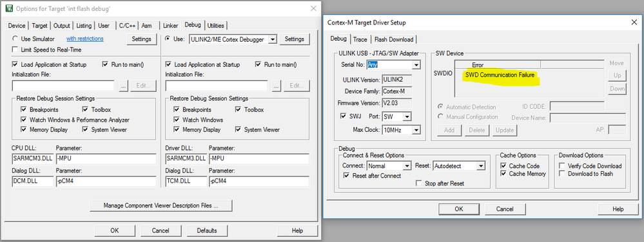This screenshot has height=242, width=644.
Task: Click the Defaults button
Action: coord(206,230)
